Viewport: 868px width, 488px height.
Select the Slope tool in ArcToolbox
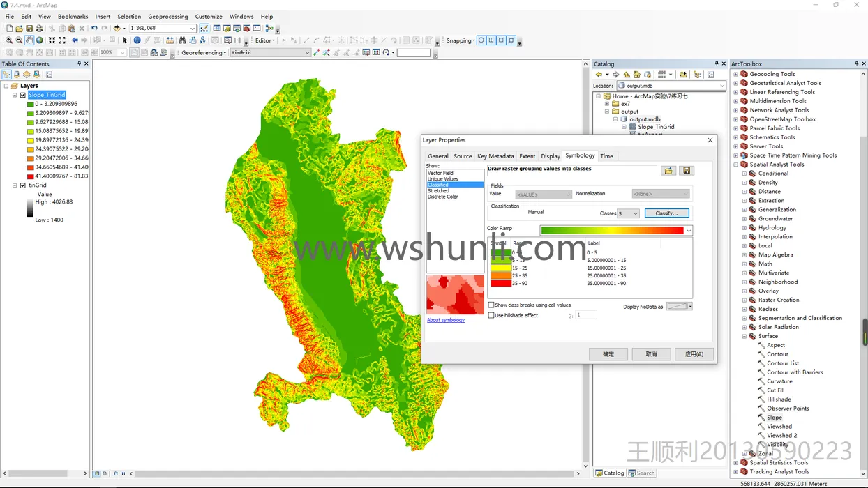coord(774,418)
